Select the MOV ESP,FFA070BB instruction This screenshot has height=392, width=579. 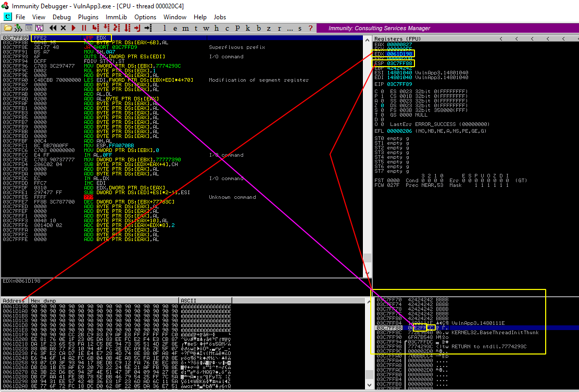(x=109, y=146)
